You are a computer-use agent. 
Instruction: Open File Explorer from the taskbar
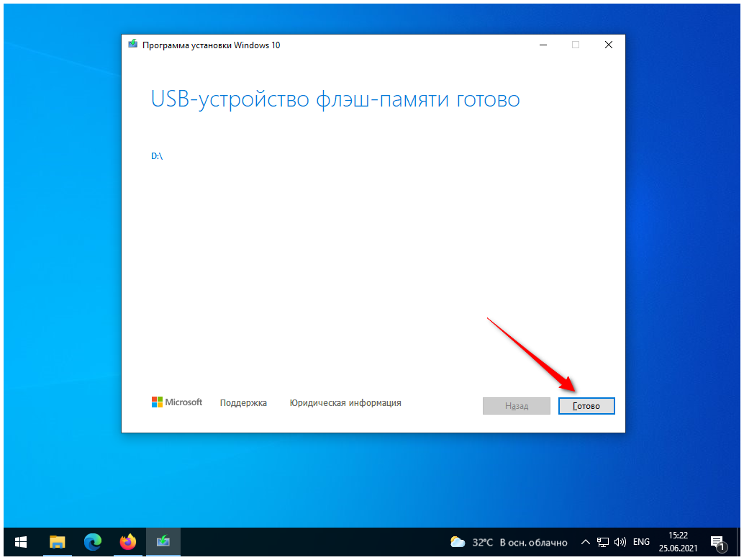point(58,541)
